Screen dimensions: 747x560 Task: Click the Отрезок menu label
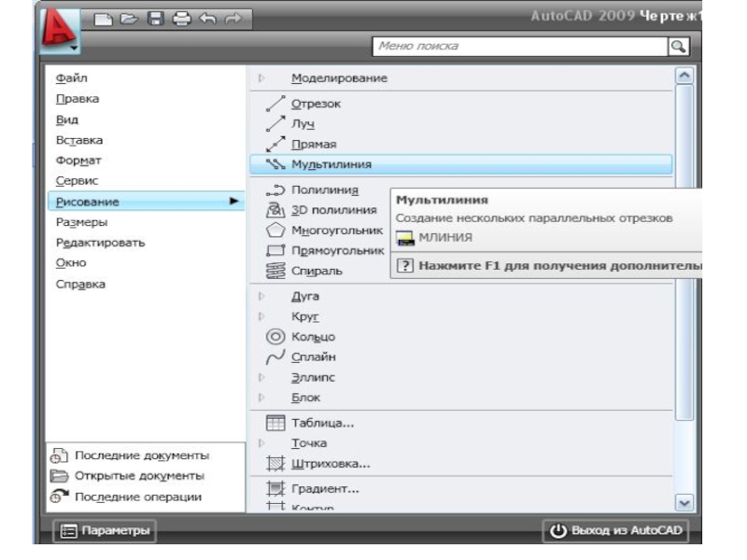(x=316, y=104)
